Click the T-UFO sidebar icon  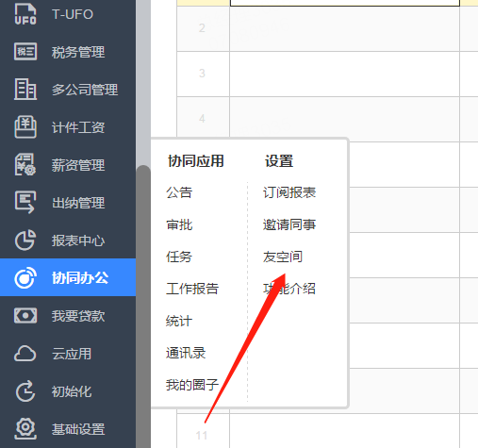click(x=25, y=14)
